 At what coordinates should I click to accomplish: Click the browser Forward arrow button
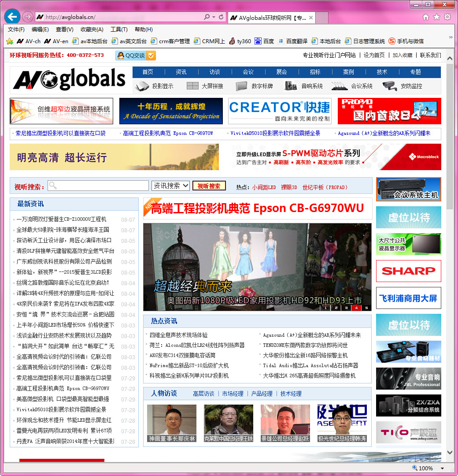(28, 17)
